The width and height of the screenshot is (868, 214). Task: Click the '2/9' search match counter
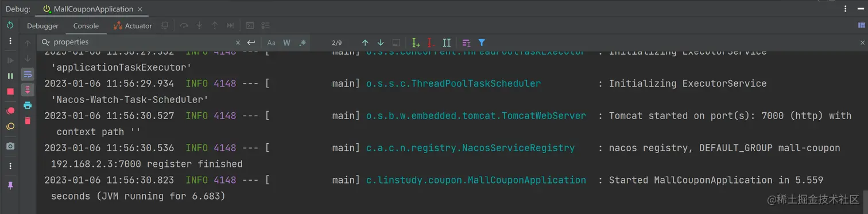point(337,43)
